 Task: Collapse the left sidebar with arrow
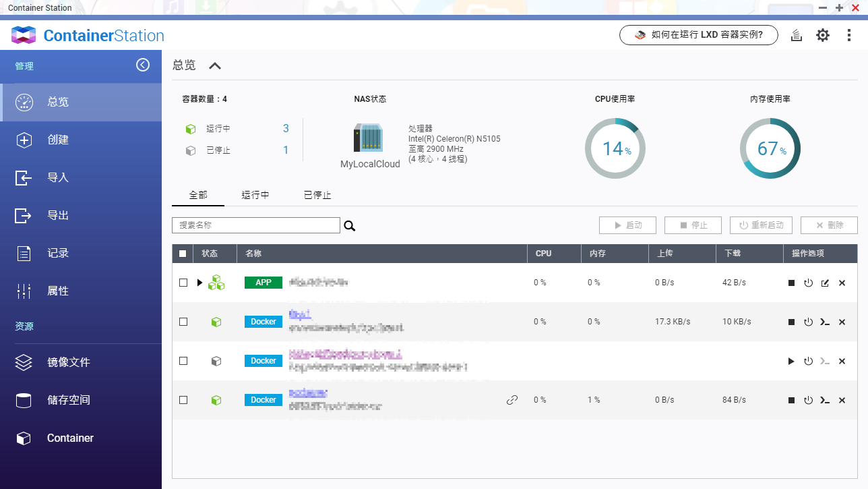pyautogui.click(x=143, y=65)
